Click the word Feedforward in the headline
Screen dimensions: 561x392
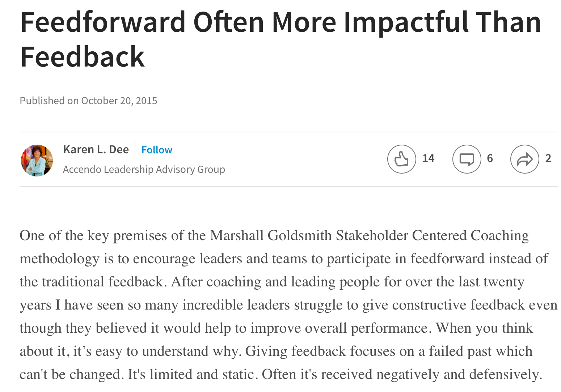[103, 22]
